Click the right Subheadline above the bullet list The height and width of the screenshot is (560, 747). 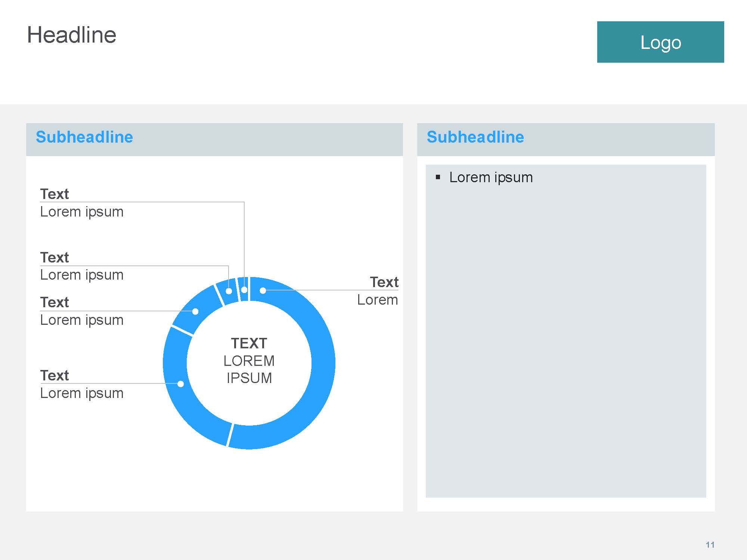(475, 137)
